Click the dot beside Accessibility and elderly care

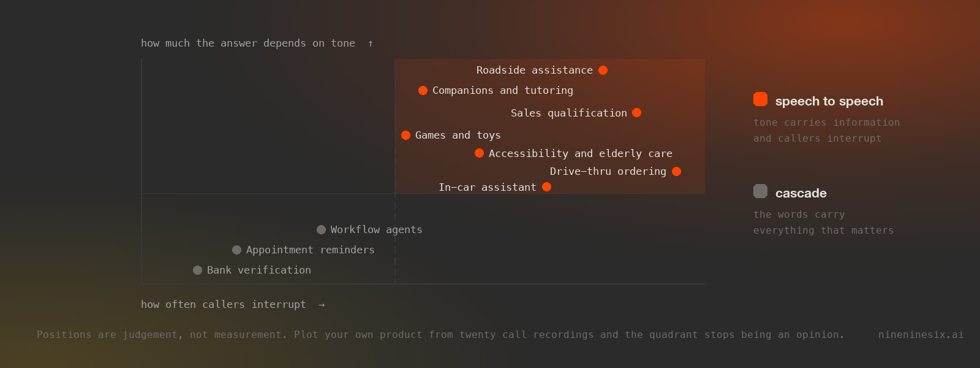click(x=479, y=153)
